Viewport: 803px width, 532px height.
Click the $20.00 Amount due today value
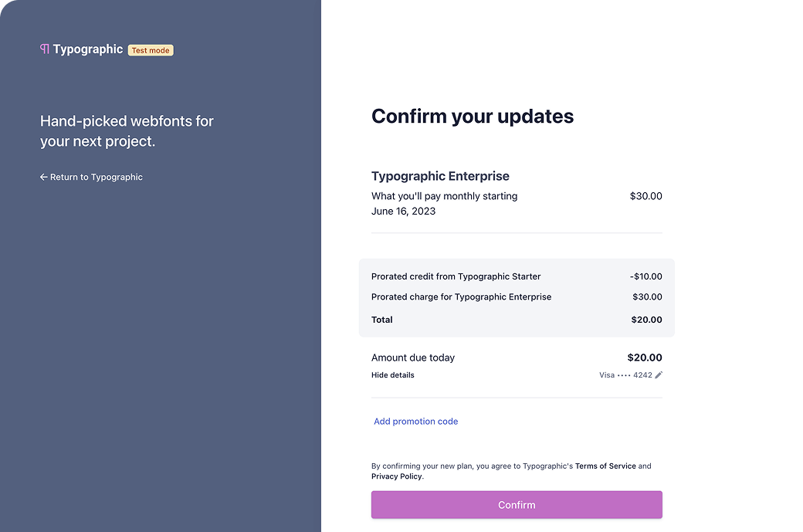[x=645, y=357]
